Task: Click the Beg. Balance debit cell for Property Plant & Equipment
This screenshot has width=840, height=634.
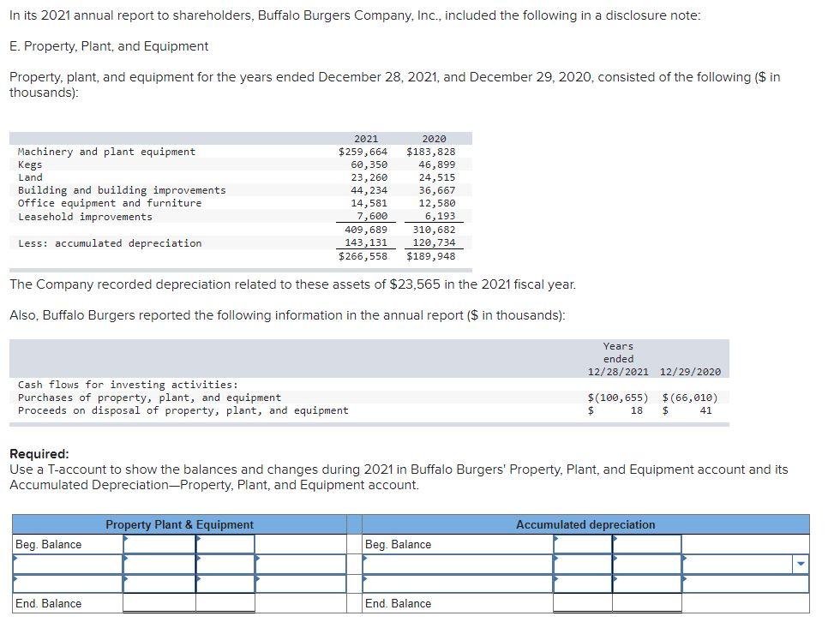Action: pyautogui.click(x=159, y=543)
